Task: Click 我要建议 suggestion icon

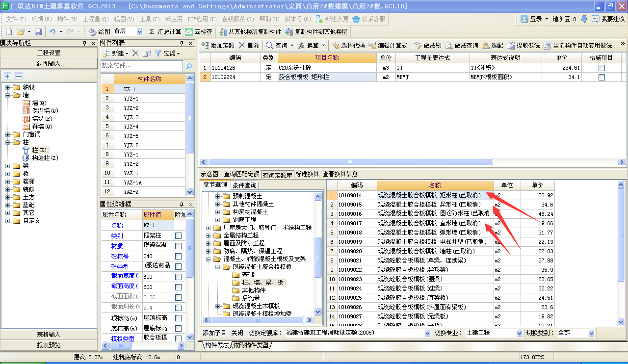Action: click(x=608, y=19)
